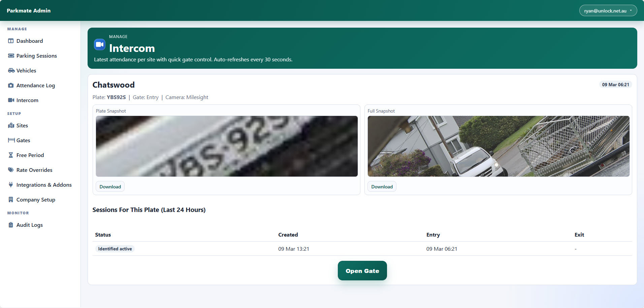The height and width of the screenshot is (308, 644).
Task: Click the Dashboard icon in sidebar
Action: click(11, 41)
